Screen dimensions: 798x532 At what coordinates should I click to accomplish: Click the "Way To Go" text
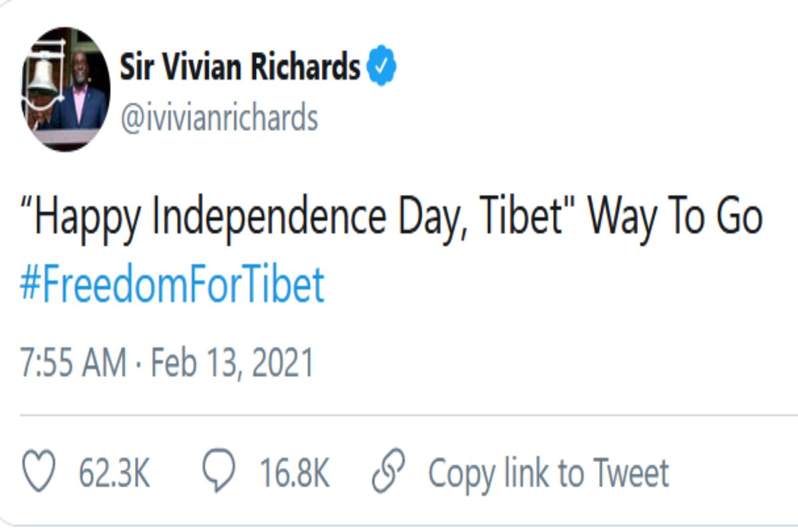676,217
